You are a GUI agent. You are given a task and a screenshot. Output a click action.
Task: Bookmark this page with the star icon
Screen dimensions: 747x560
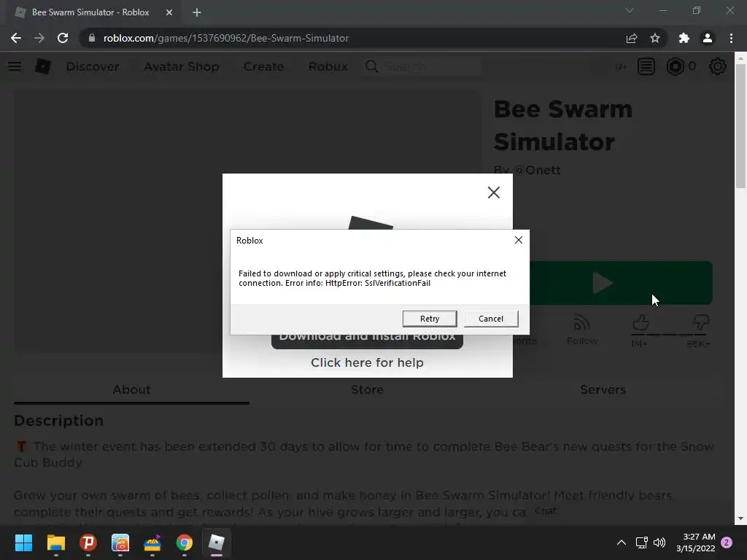pyautogui.click(x=655, y=38)
